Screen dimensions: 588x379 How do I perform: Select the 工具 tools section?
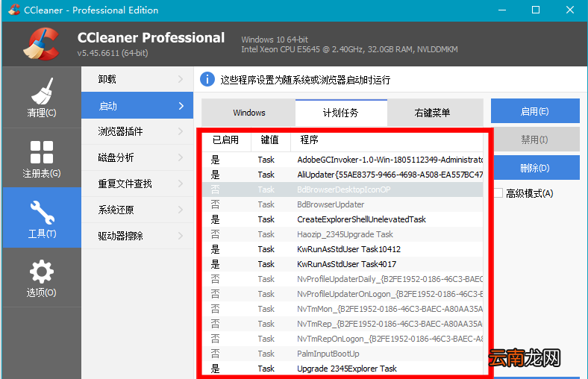click(42, 218)
